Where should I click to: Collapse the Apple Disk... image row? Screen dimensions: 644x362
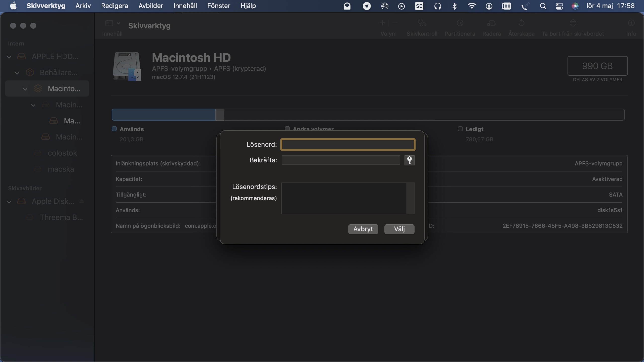coord(9,202)
